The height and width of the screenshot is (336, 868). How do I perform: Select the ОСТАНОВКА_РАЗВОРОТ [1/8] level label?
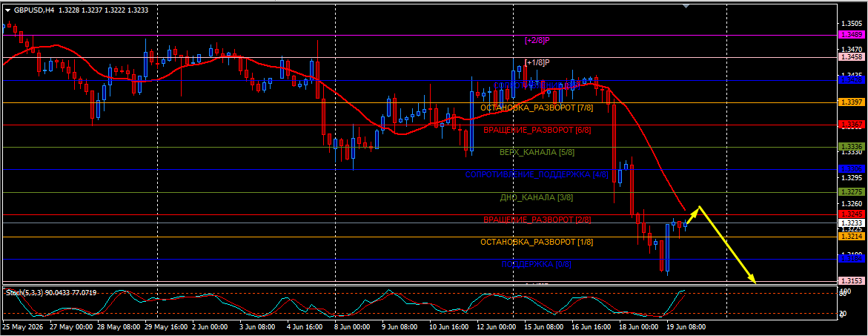click(537, 242)
